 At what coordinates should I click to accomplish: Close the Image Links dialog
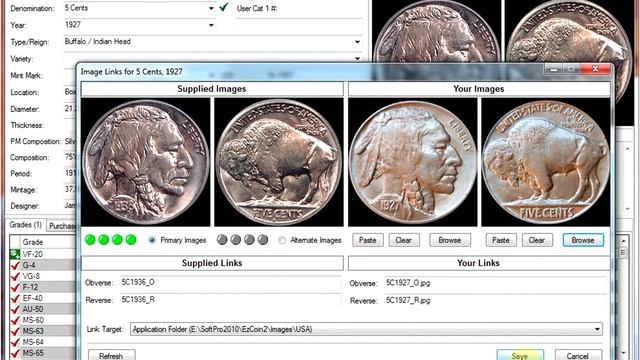tap(596, 69)
